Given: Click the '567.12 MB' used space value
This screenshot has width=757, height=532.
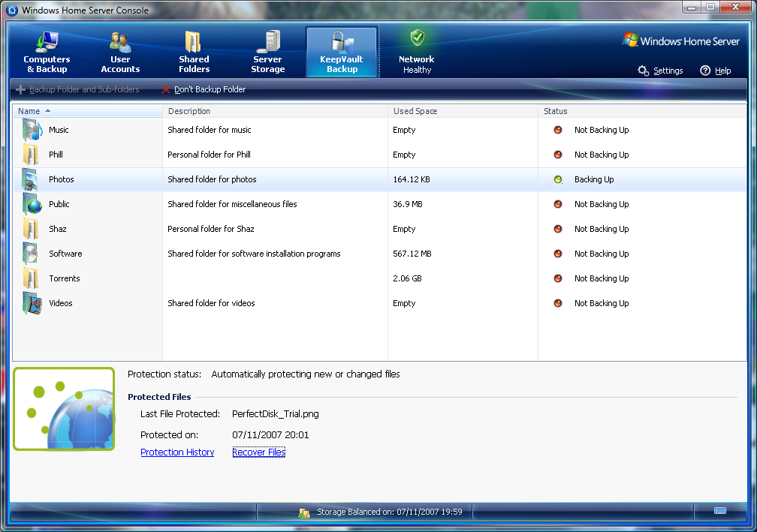Looking at the screenshot, I should click(x=412, y=254).
